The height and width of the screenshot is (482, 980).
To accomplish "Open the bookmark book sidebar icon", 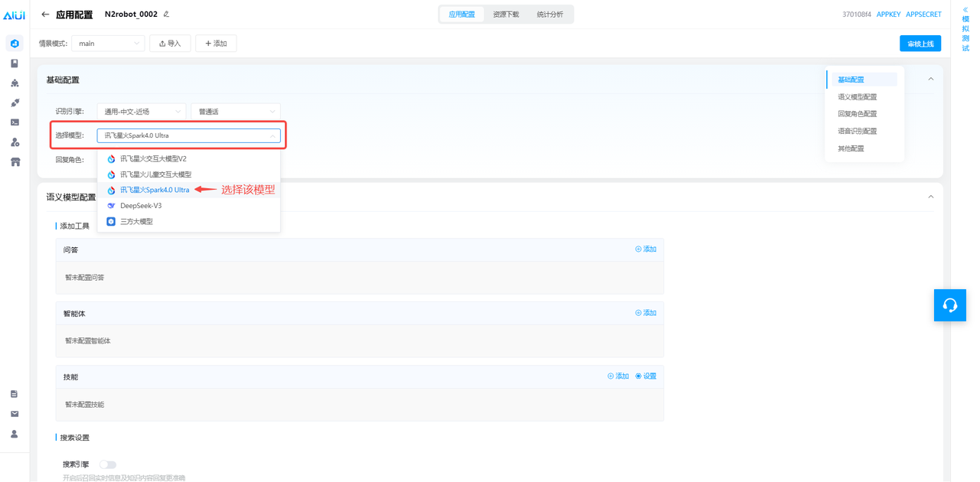I will (15, 64).
